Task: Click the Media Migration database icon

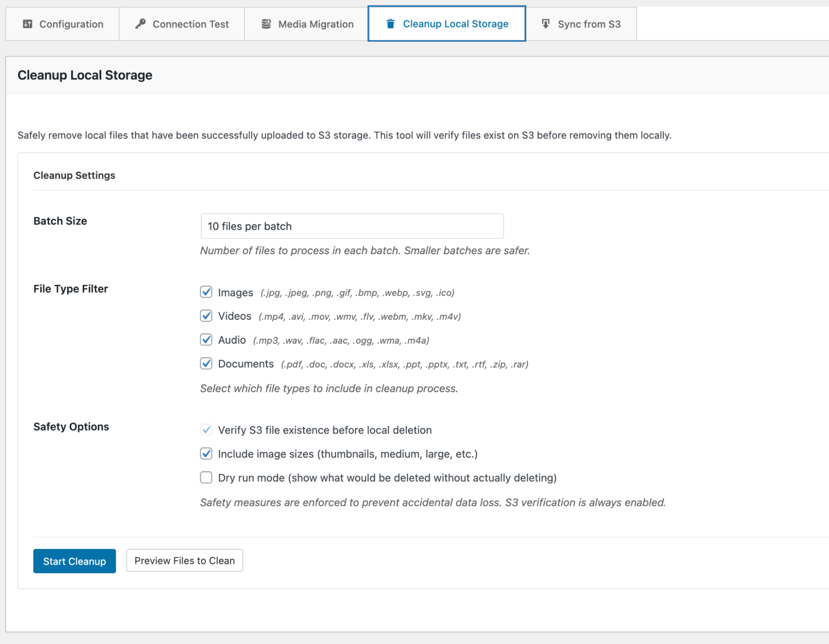Action: [x=266, y=24]
